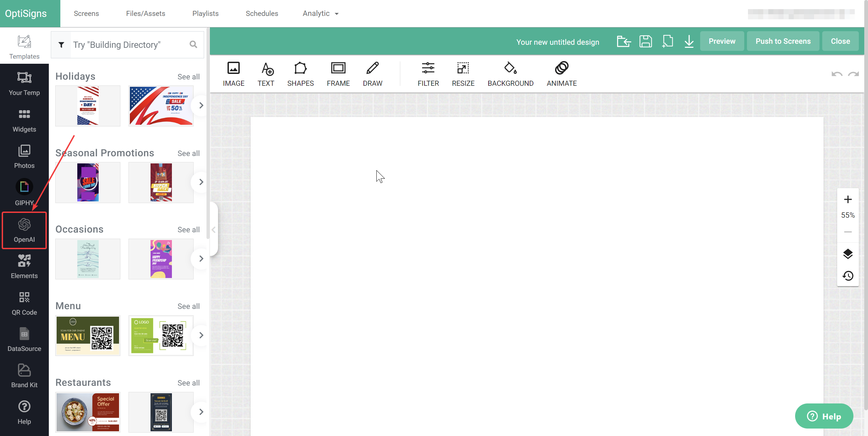This screenshot has width=868, height=436.
Task: Select the TEXT tool
Action: tap(266, 74)
